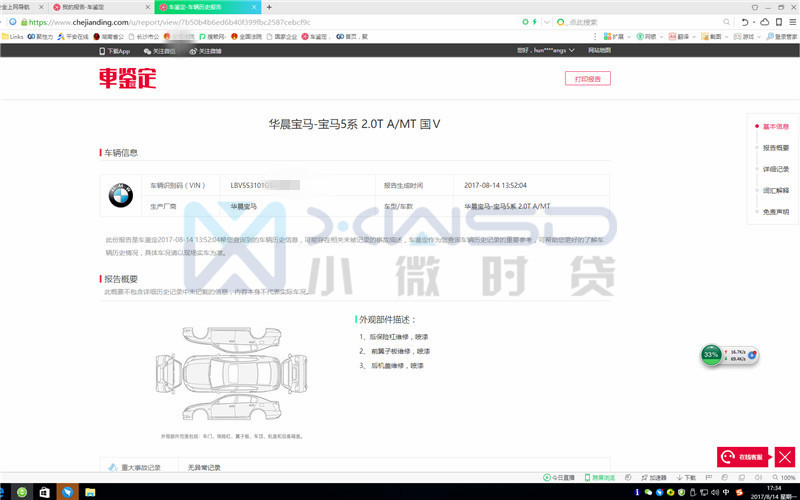Click the 下载App link in top bar
Viewport: 800px width, 500px height.
pos(115,51)
